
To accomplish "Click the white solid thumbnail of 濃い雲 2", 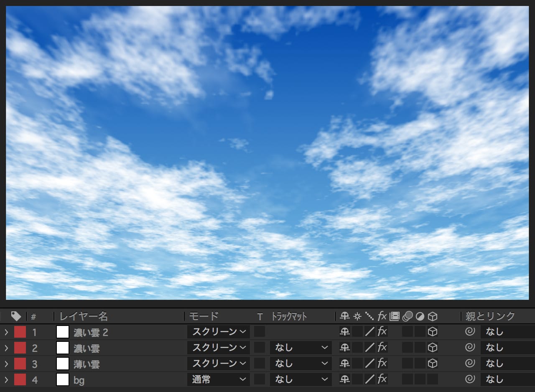I will (63, 332).
